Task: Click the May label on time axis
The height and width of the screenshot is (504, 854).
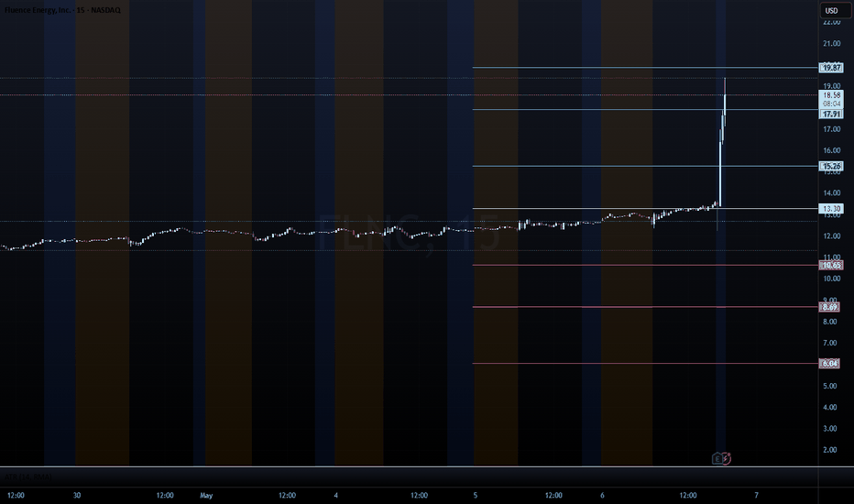Action: point(206,495)
